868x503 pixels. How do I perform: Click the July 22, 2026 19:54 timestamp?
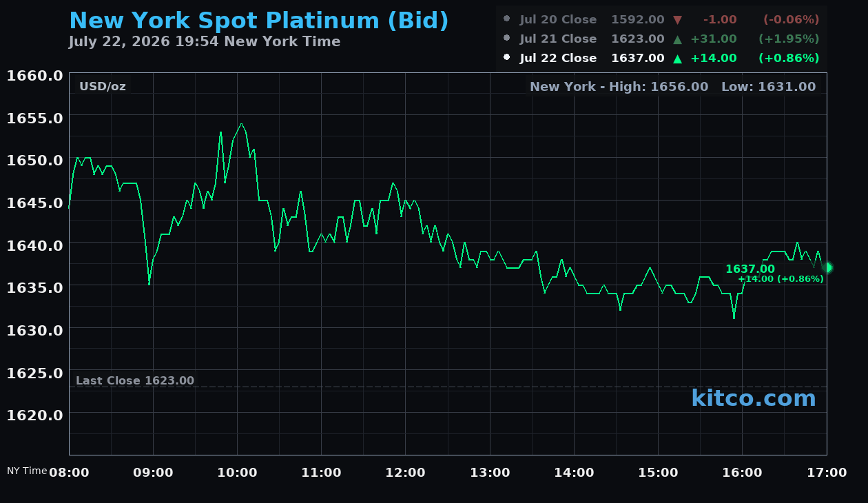tap(205, 41)
